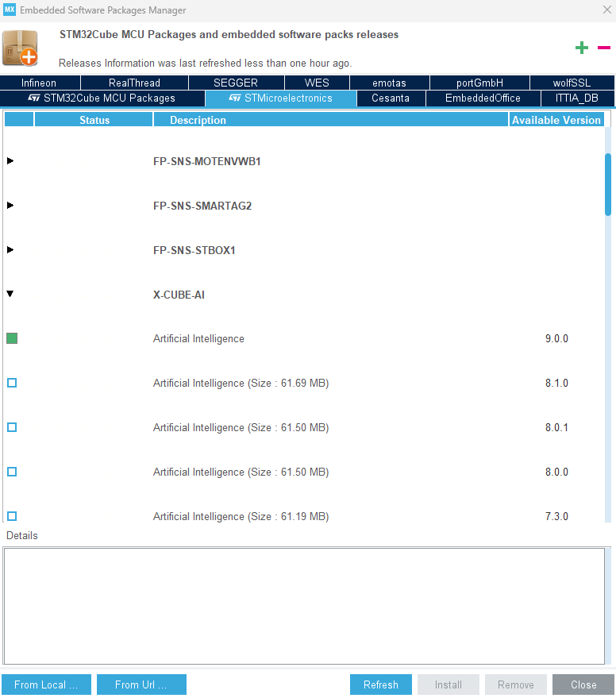Open the wolfSSL tab
The image size is (616, 698).
(572, 83)
